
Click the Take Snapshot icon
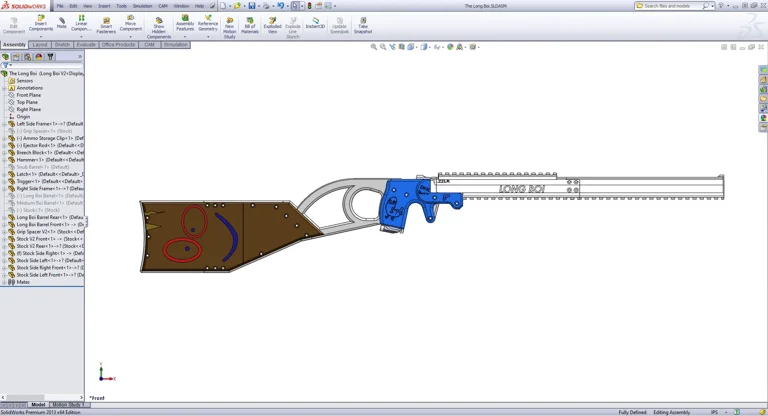click(x=363, y=24)
